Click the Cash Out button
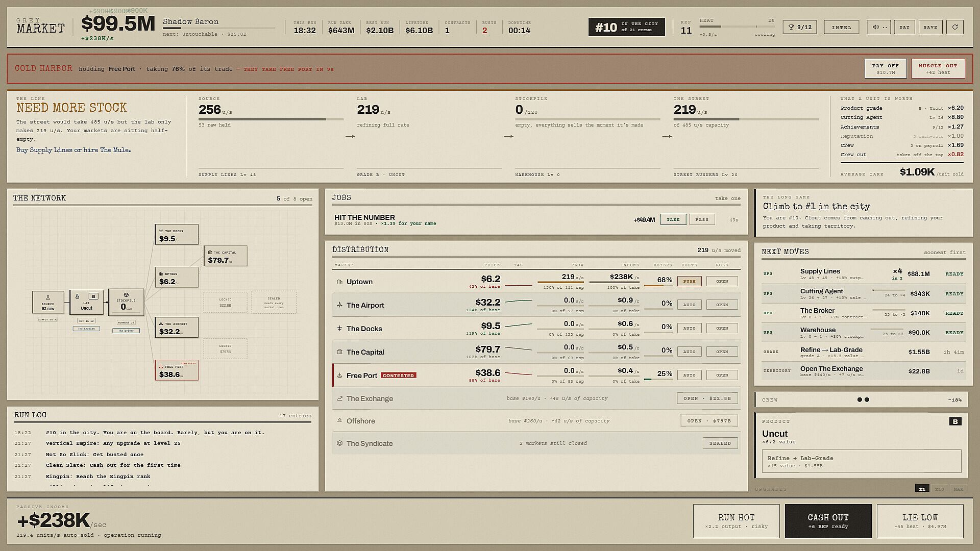Viewport: 980px width, 551px height. 828,521
